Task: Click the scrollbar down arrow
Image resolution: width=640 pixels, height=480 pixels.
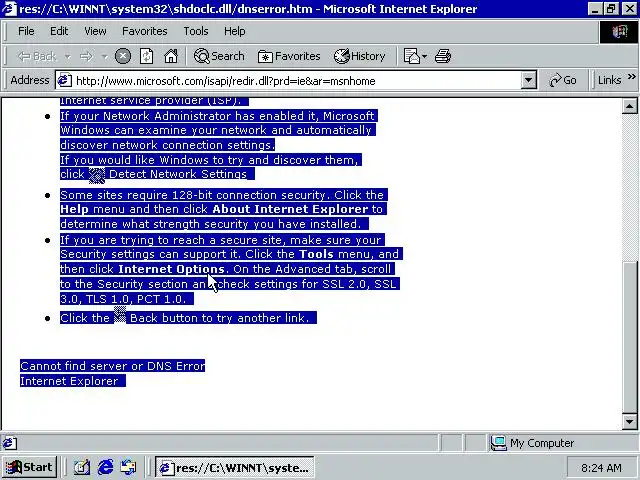Action: point(629,421)
